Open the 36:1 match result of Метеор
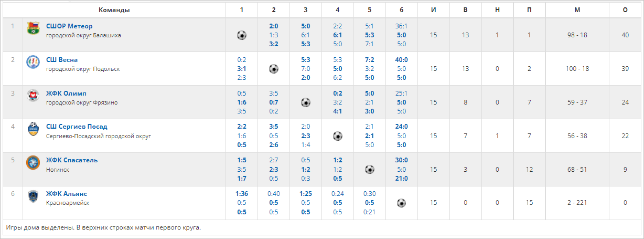This screenshot has width=644, height=239. pos(401,26)
